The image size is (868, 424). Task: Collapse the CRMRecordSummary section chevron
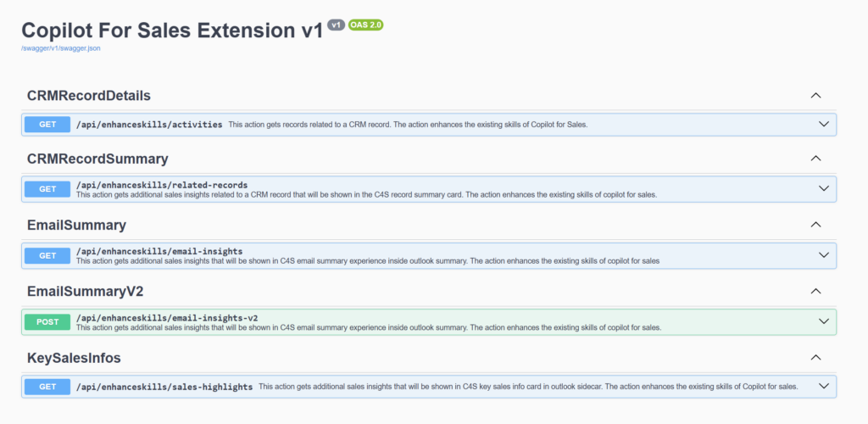(x=815, y=159)
